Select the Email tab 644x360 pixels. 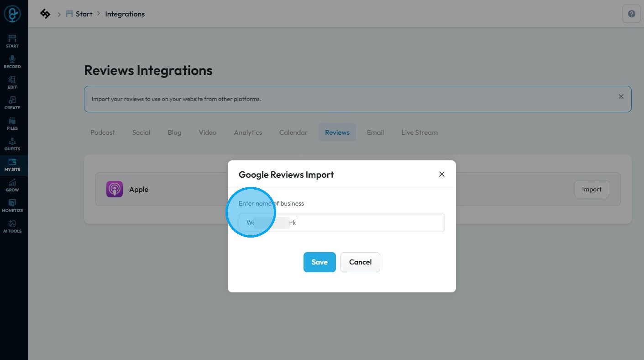click(375, 132)
